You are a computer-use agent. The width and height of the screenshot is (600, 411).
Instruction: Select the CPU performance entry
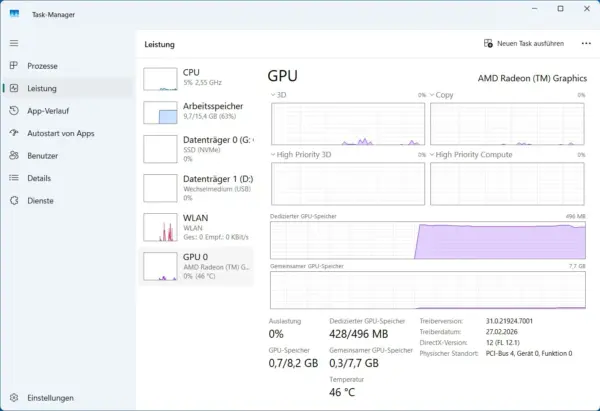(x=196, y=78)
